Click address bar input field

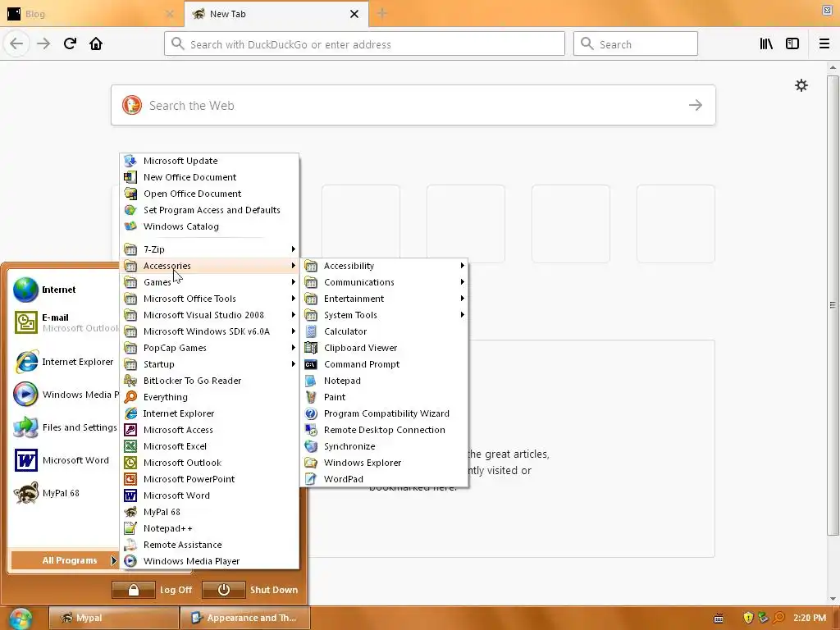[364, 44]
